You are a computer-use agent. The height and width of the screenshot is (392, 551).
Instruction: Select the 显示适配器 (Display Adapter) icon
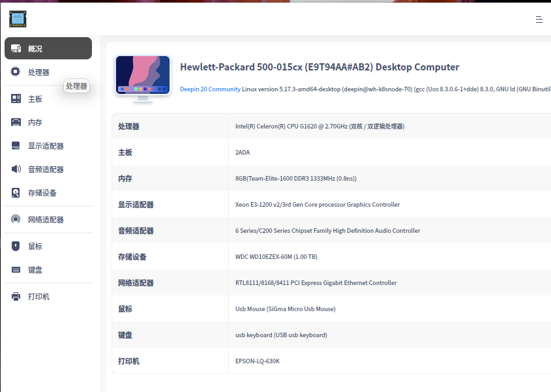tap(15, 145)
